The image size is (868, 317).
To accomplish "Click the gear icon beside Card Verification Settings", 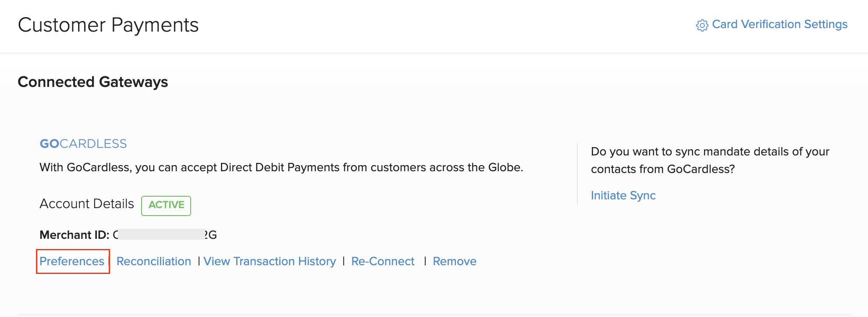I will pyautogui.click(x=702, y=25).
